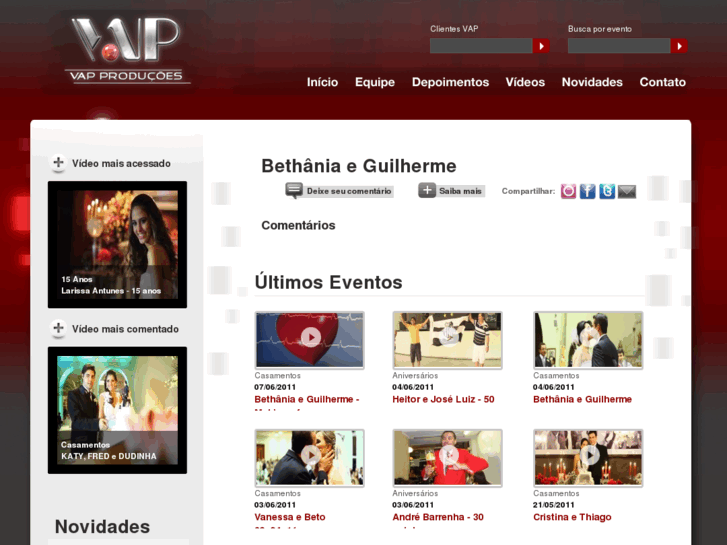Click the date 07/06/2011
This screenshot has width=727, height=545.
pyautogui.click(x=275, y=387)
